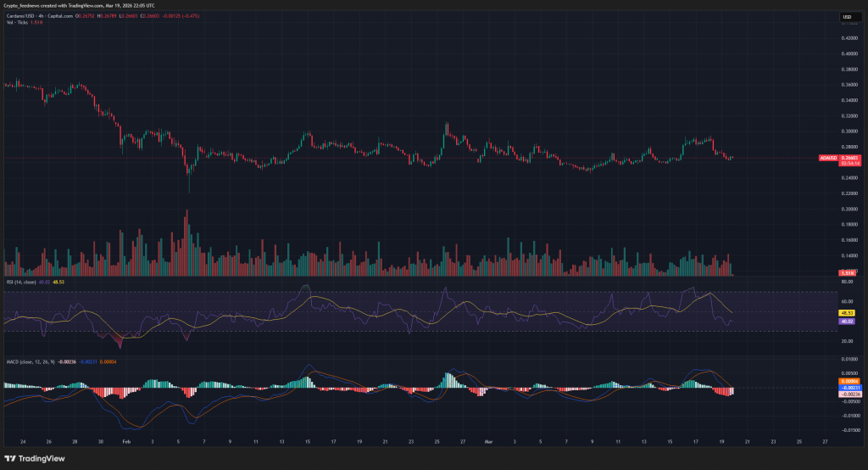Click the RSI 80.00 scale label

tap(847, 283)
